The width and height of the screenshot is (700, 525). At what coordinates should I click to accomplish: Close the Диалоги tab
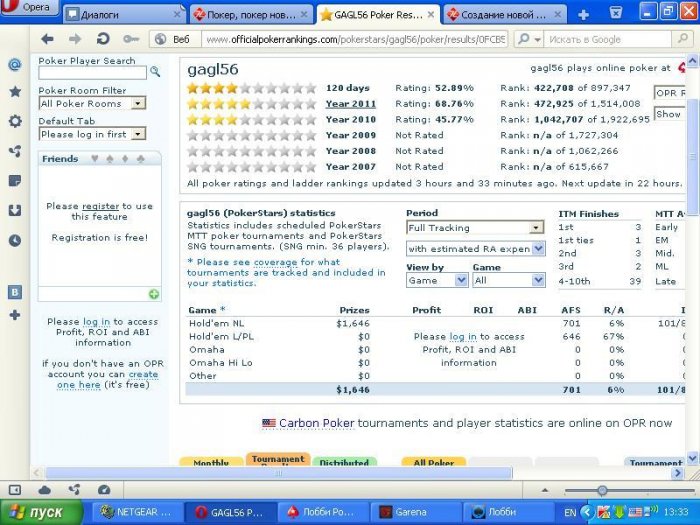coord(177,15)
